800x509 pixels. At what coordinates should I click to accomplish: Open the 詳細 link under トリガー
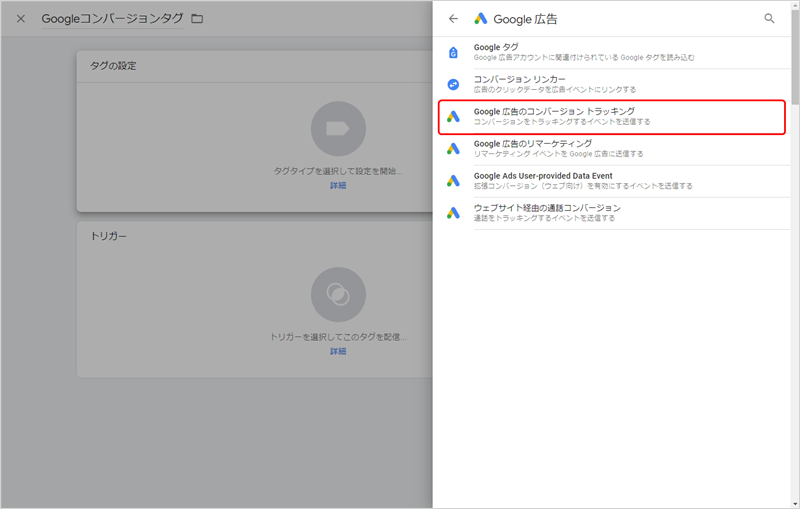tap(338, 351)
